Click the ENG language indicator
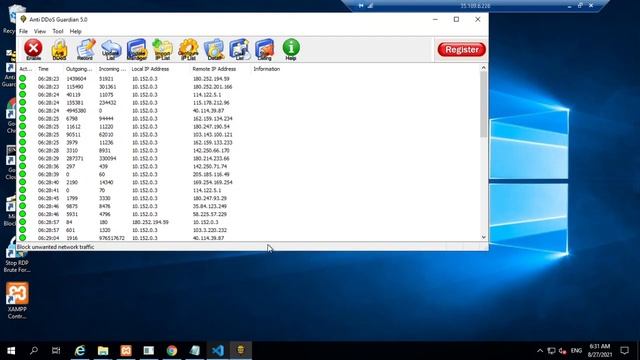This screenshot has width=640, height=360. (576, 351)
